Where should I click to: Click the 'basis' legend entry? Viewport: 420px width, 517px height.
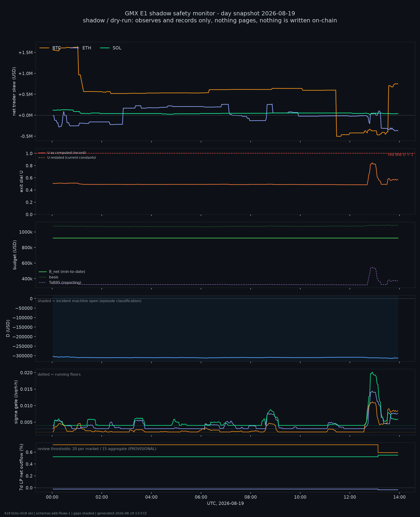click(54, 277)
